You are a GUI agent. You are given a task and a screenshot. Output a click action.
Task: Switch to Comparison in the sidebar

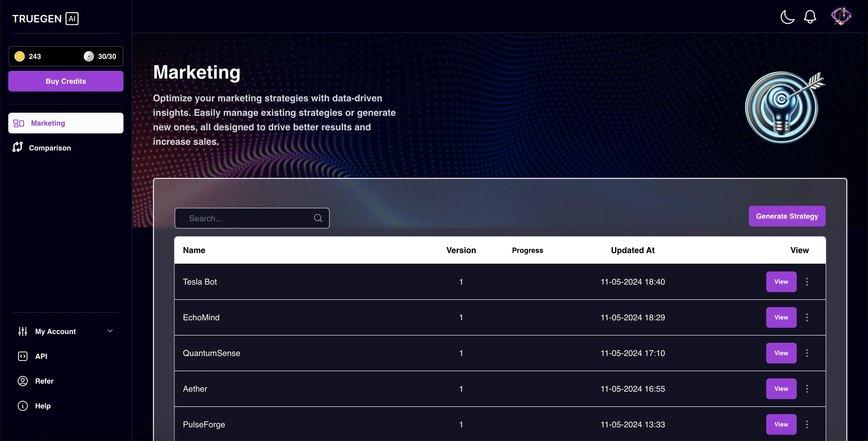click(50, 148)
